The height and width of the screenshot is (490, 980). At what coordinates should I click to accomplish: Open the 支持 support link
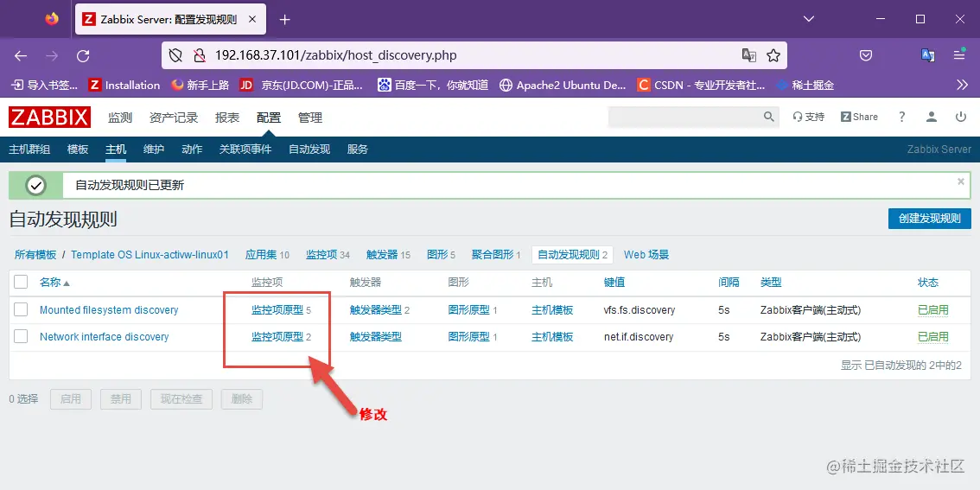pos(809,117)
